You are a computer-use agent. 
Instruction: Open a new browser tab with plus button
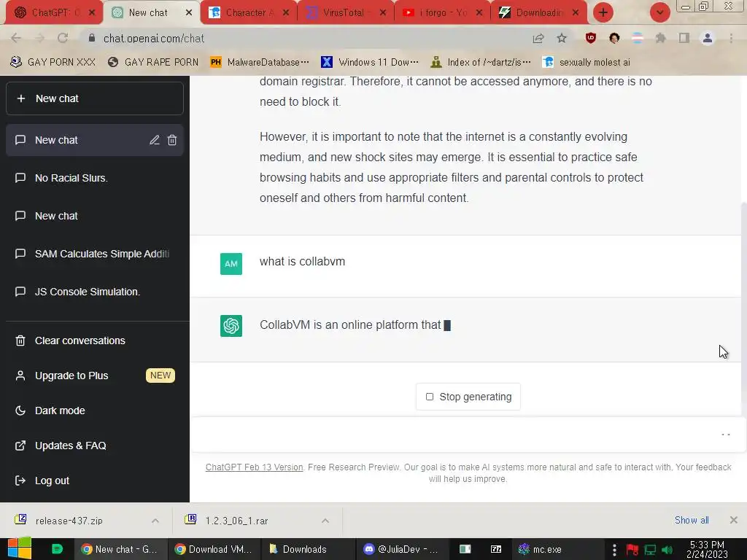click(x=603, y=12)
